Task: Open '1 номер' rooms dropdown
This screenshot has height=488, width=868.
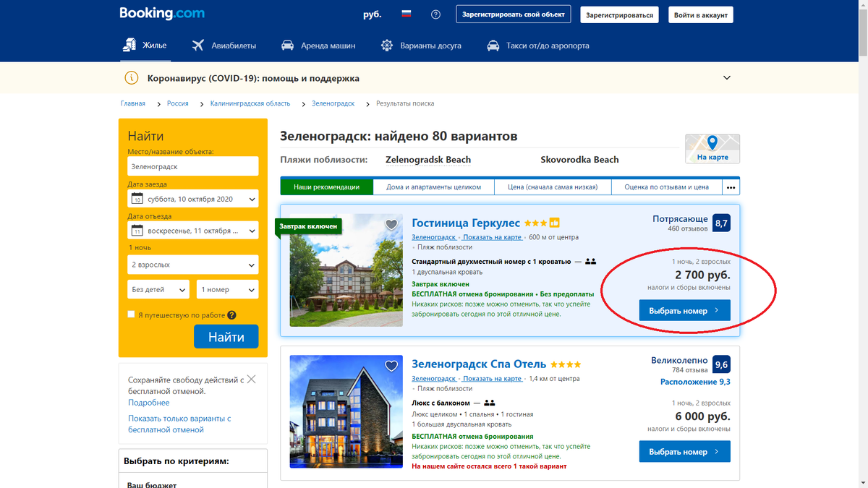Action: click(227, 289)
